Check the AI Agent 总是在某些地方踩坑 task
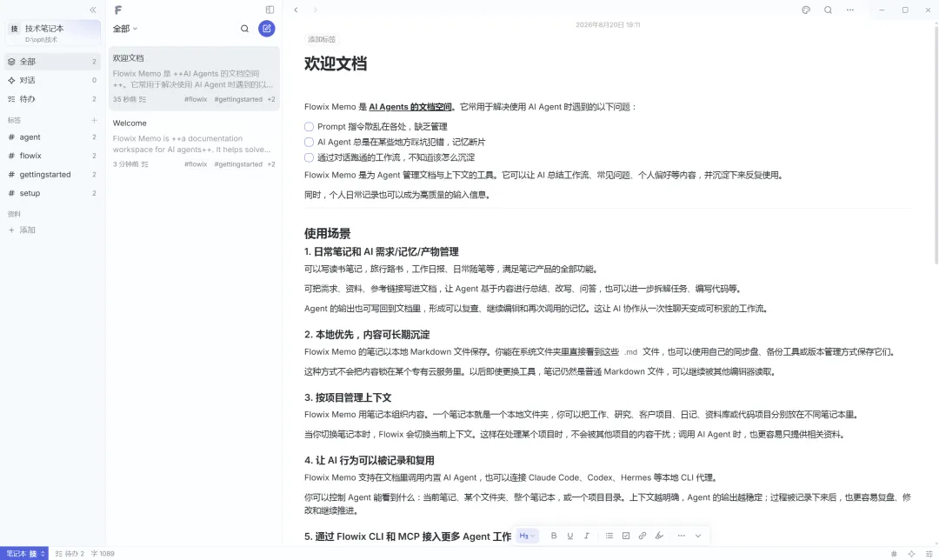Image resolution: width=939 pixels, height=560 pixels. click(309, 142)
